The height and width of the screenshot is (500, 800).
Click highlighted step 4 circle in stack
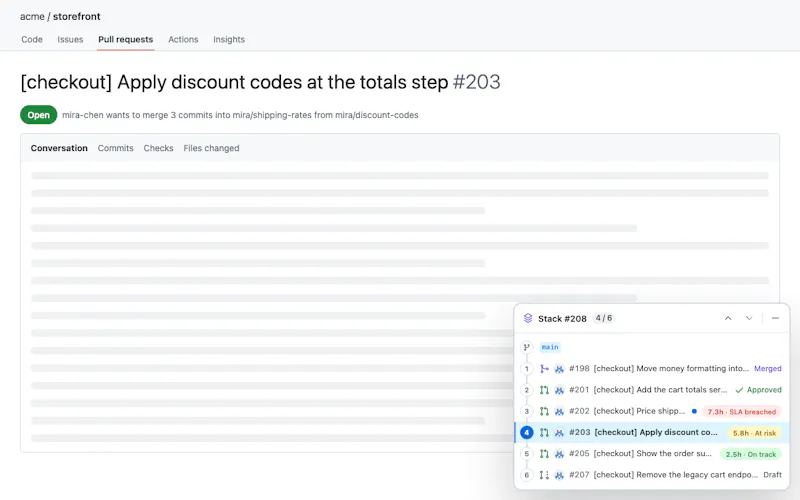point(527,433)
